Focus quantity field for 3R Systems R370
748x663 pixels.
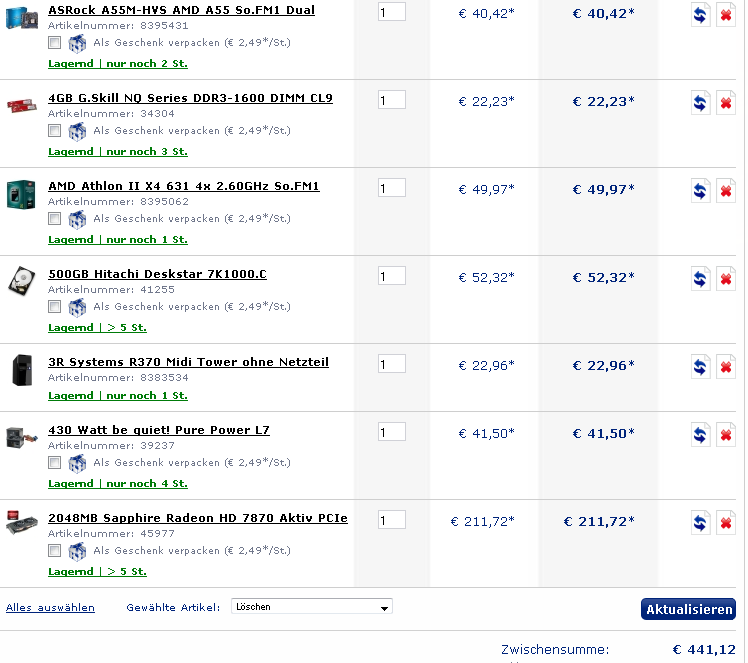click(392, 364)
